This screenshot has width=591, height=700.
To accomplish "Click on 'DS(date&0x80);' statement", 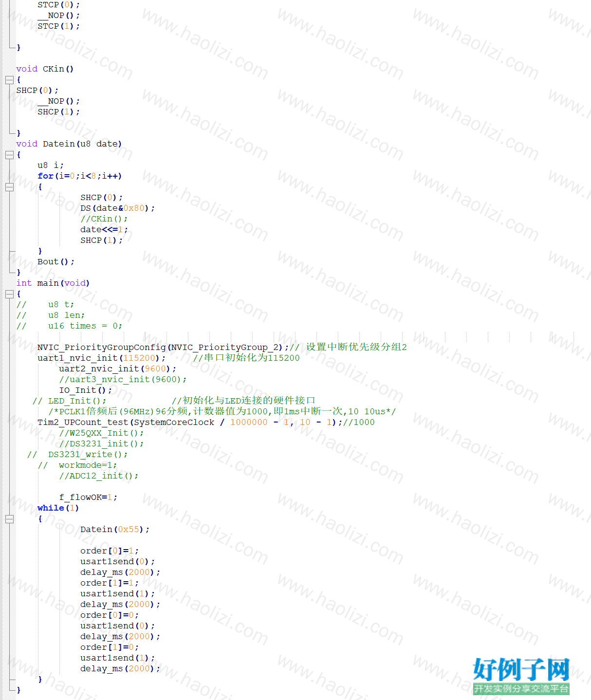I will click(117, 208).
